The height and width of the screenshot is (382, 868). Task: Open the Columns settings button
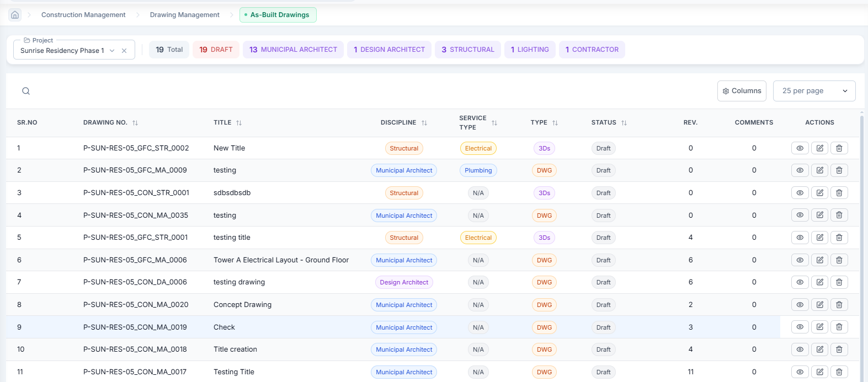coord(742,91)
